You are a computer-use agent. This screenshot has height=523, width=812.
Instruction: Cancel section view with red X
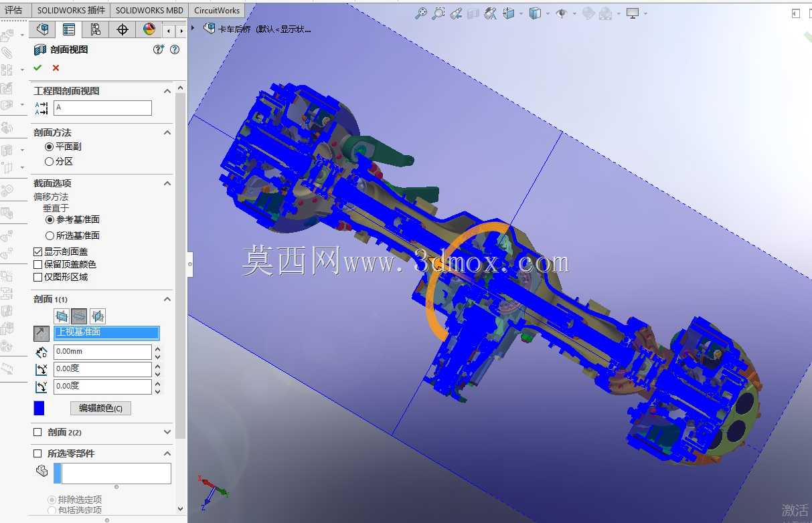pyautogui.click(x=56, y=68)
